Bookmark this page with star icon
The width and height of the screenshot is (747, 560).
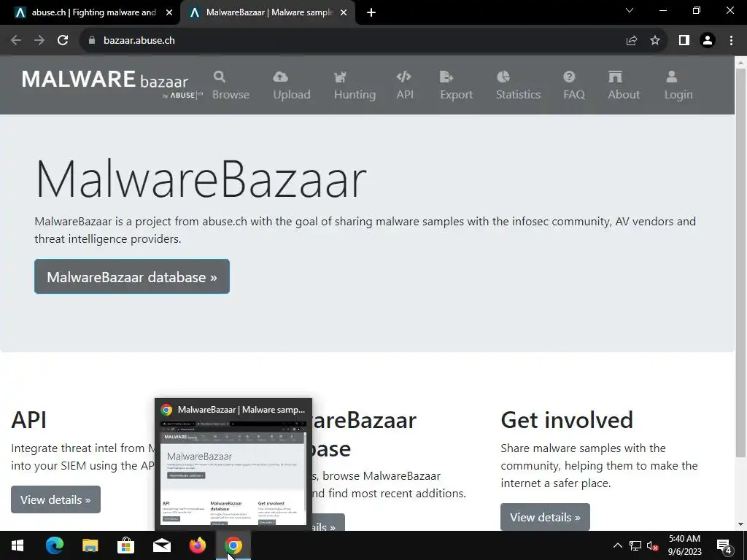click(655, 41)
